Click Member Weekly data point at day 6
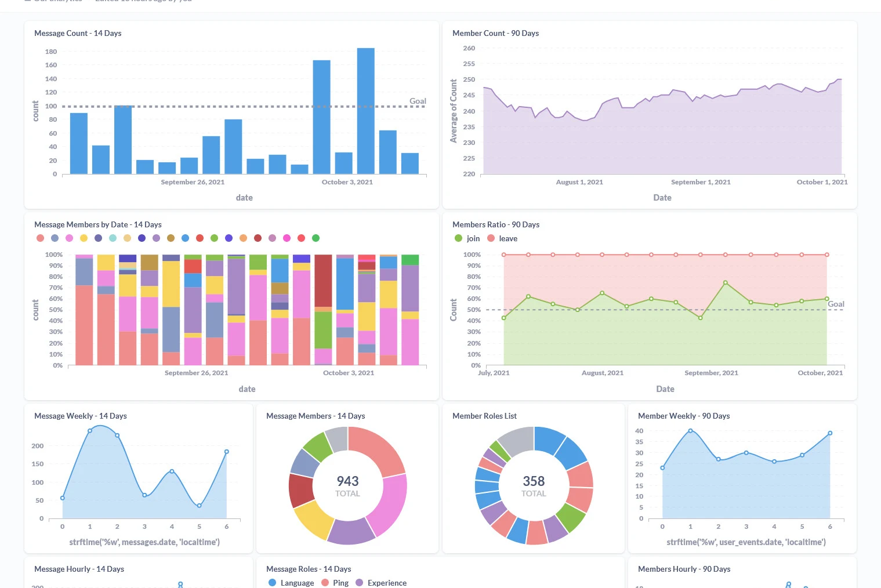This screenshot has height=588, width=881. pyautogui.click(x=830, y=433)
